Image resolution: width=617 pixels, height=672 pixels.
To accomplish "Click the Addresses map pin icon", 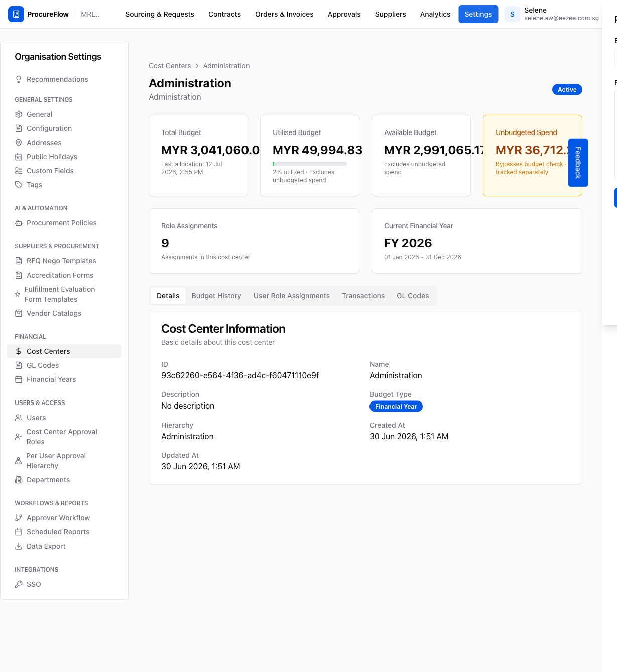I will click(19, 143).
